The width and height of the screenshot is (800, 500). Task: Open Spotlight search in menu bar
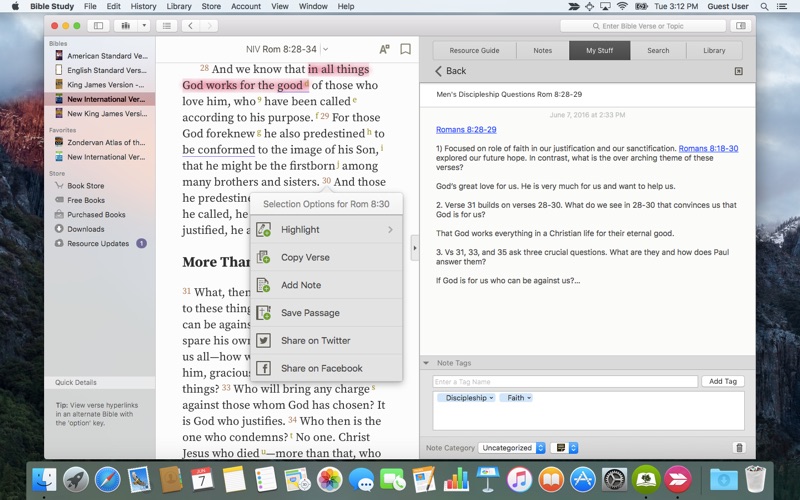[764, 6]
